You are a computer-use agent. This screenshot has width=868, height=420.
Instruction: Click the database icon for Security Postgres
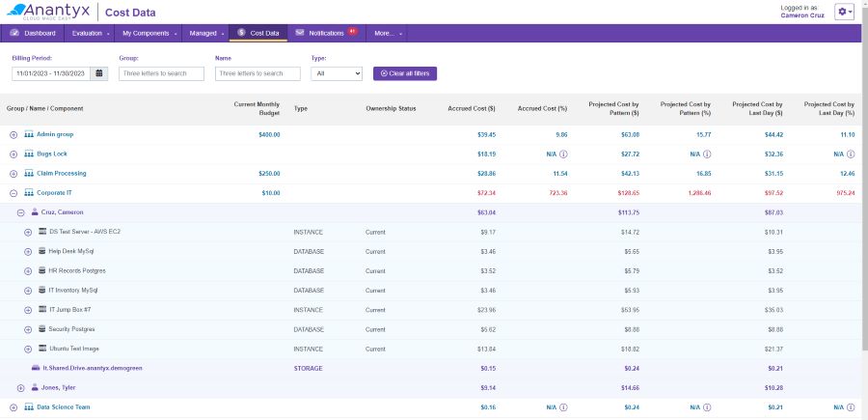(42, 329)
